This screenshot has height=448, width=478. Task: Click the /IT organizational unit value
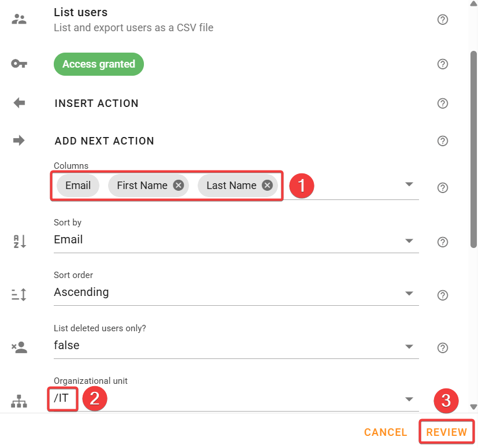(61, 398)
